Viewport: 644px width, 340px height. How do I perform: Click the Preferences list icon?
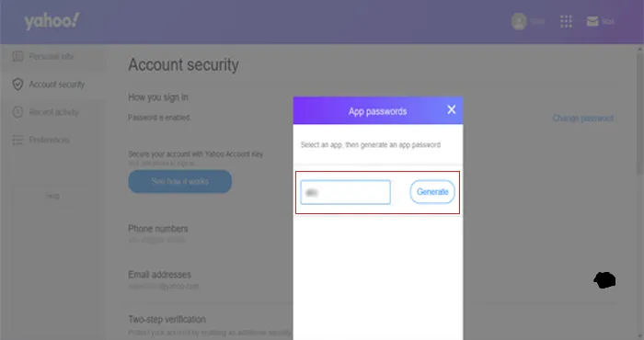pos(17,140)
